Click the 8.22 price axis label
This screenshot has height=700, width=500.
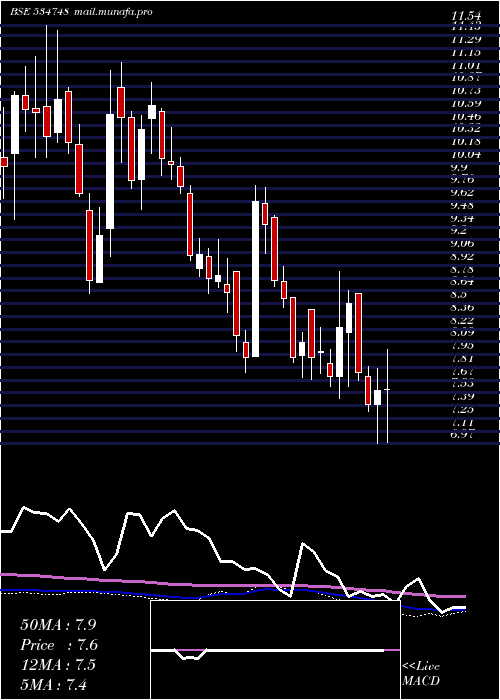[462, 320]
